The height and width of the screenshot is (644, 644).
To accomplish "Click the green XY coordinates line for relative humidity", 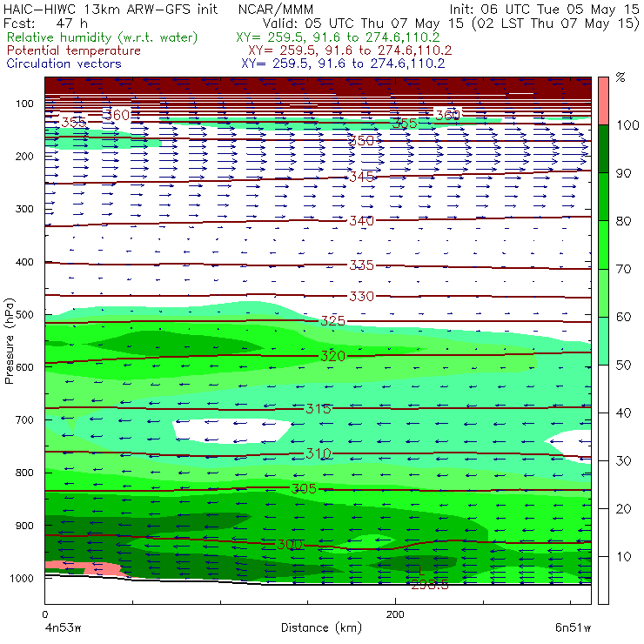I will (338, 37).
